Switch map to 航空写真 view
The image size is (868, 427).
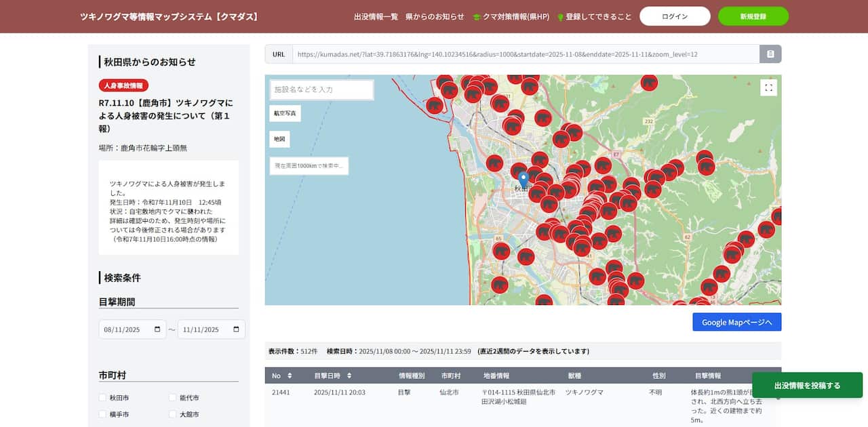[x=285, y=113]
